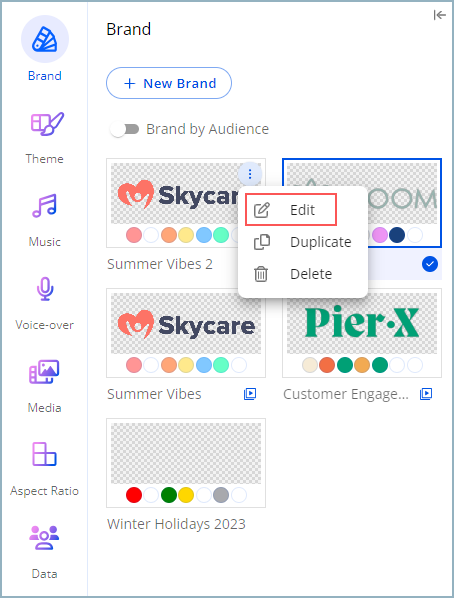Click red color swatch in Winter Holidays 2023
Screen dimensions: 454x598
(x=134, y=495)
